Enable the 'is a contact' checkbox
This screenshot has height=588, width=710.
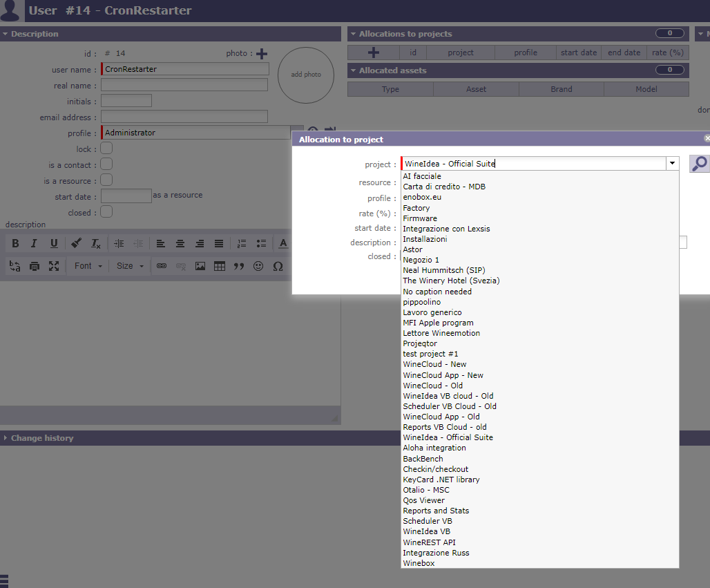[x=106, y=164]
